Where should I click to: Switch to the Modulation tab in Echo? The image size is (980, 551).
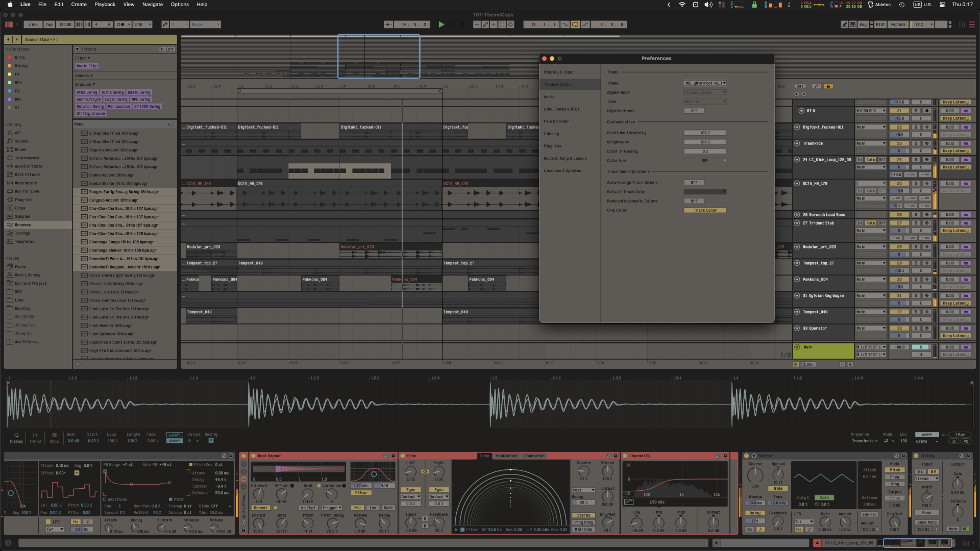tap(506, 456)
